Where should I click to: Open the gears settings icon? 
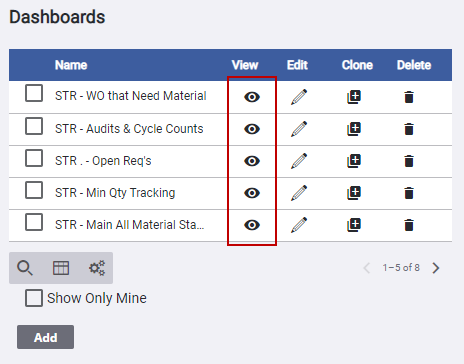pos(97,268)
